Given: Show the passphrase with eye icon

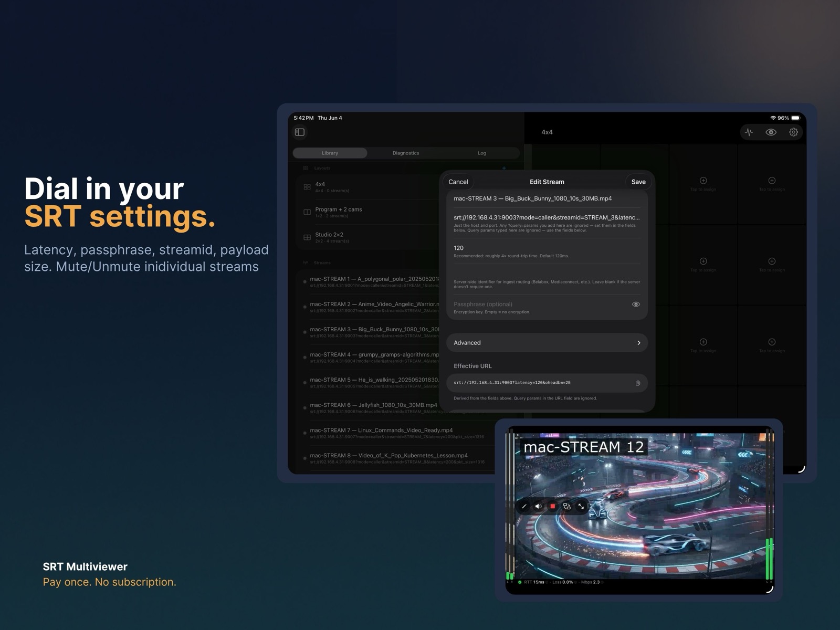Looking at the screenshot, I should point(636,304).
